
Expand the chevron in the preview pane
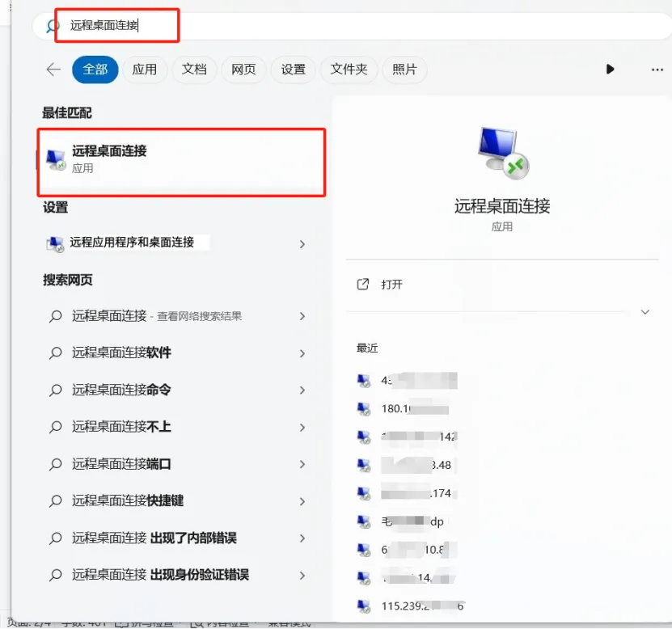click(645, 311)
